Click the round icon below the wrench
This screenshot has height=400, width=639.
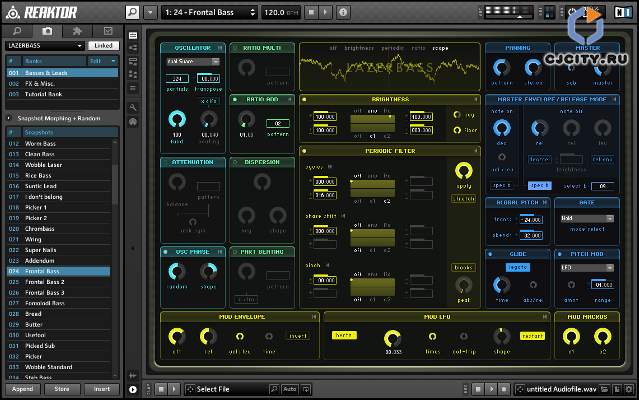pos(133,122)
